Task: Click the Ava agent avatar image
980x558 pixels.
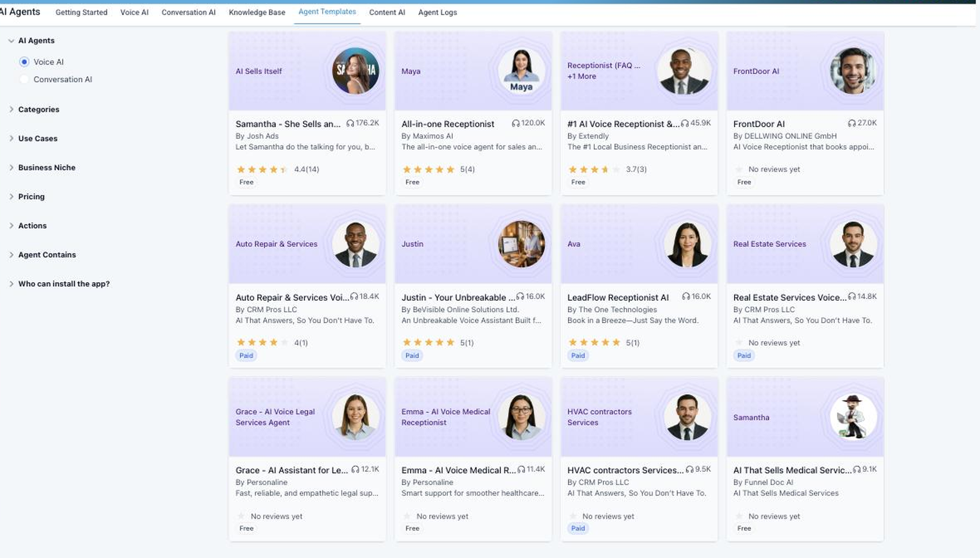Action: pyautogui.click(x=687, y=244)
